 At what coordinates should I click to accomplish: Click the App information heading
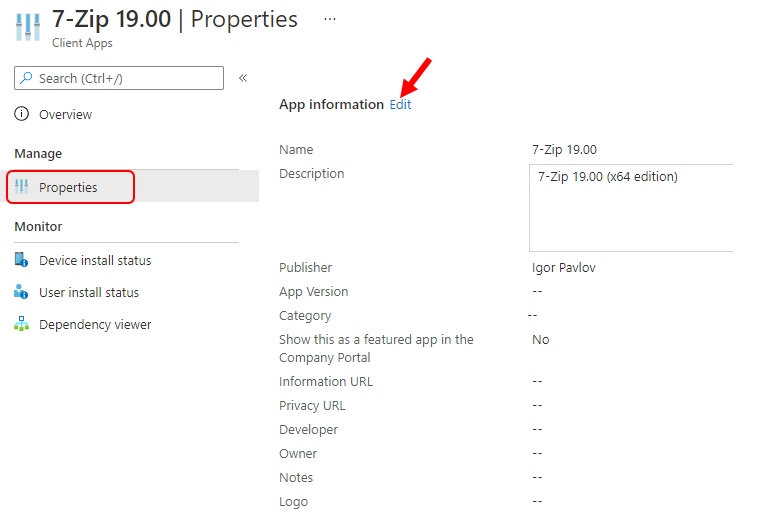(x=331, y=104)
